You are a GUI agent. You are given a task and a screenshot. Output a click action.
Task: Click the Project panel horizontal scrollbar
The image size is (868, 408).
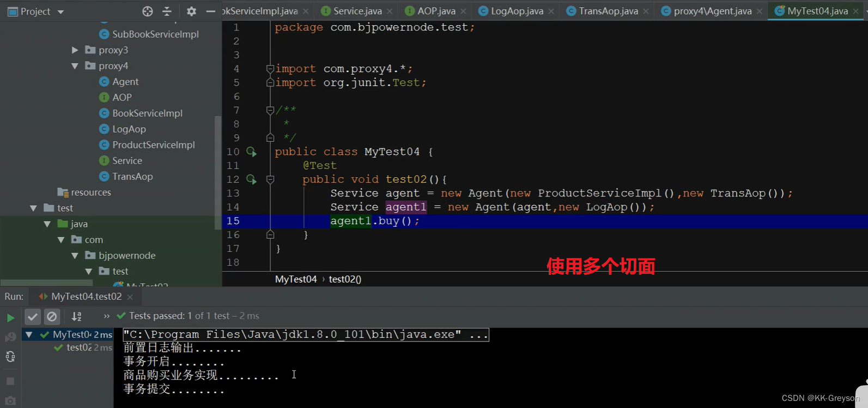[x=46, y=283]
